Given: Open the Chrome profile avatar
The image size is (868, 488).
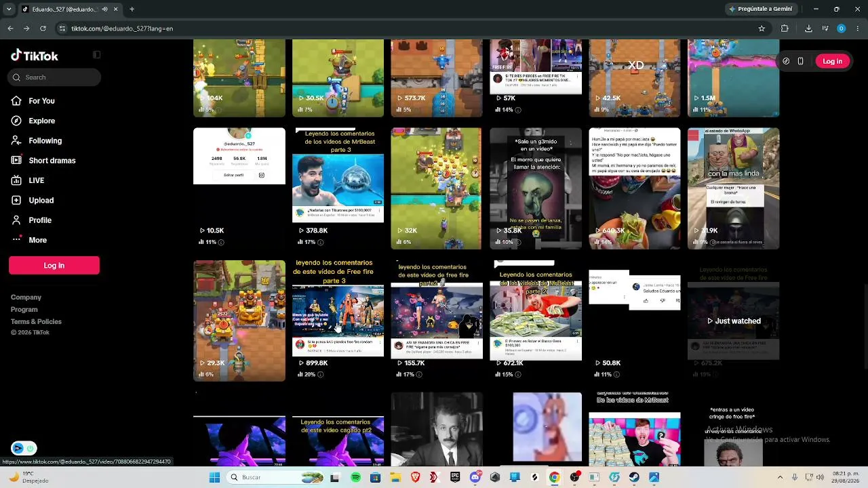Looking at the screenshot, I should click(841, 28).
